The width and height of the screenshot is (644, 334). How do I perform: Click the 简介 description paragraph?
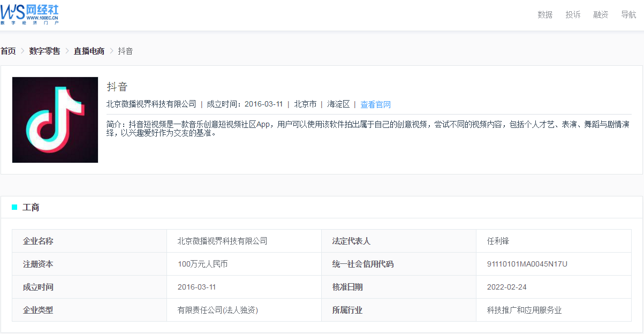[x=368, y=128]
